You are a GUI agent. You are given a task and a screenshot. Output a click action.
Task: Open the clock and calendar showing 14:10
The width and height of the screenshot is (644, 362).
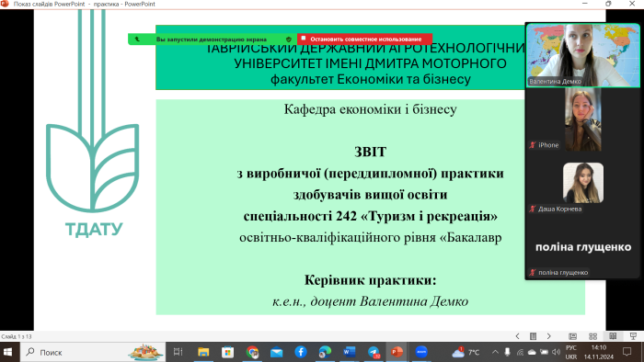pyautogui.click(x=598, y=352)
